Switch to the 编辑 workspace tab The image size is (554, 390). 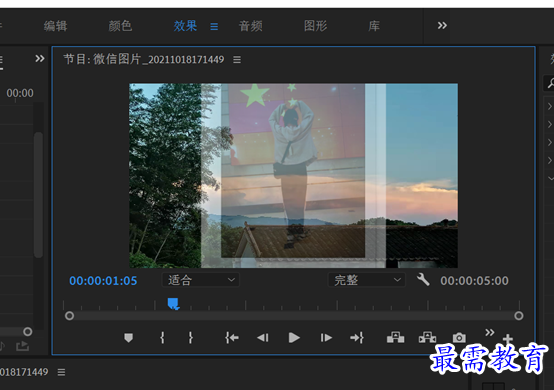55,26
